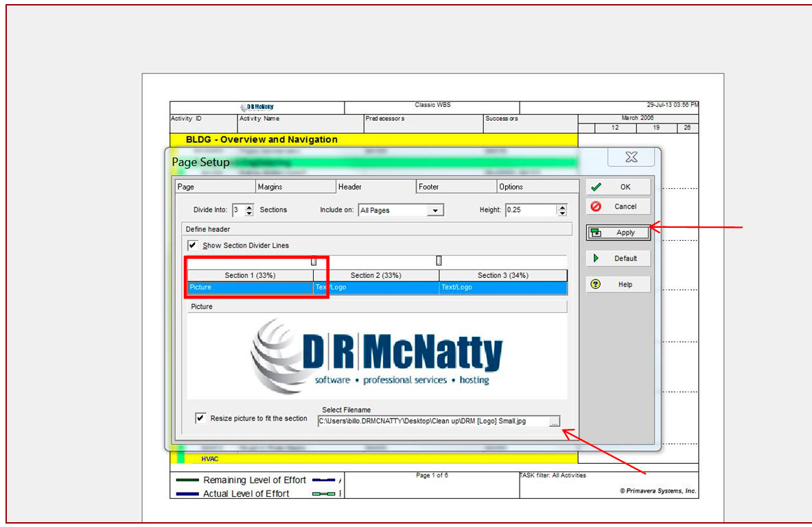Click the DR McNatty logo picture preview
Screen dimensions: 812x527
[x=376, y=357]
